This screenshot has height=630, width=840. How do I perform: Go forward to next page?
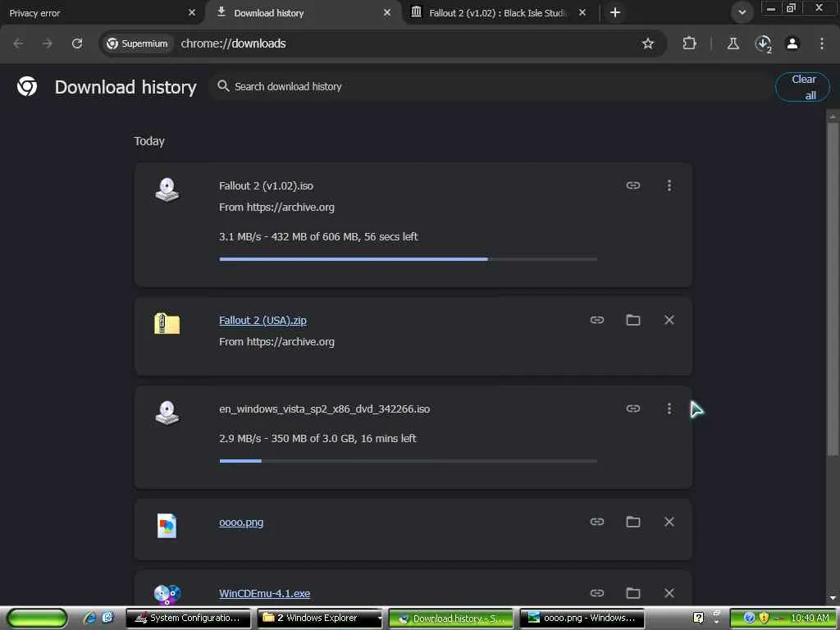(x=48, y=43)
